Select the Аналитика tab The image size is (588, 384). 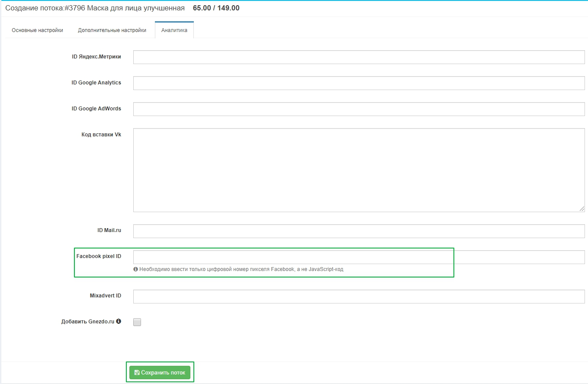tap(174, 30)
